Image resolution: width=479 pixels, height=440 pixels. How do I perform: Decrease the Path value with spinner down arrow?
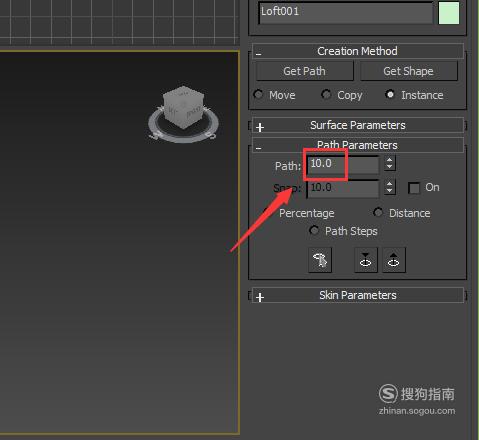pyautogui.click(x=389, y=167)
